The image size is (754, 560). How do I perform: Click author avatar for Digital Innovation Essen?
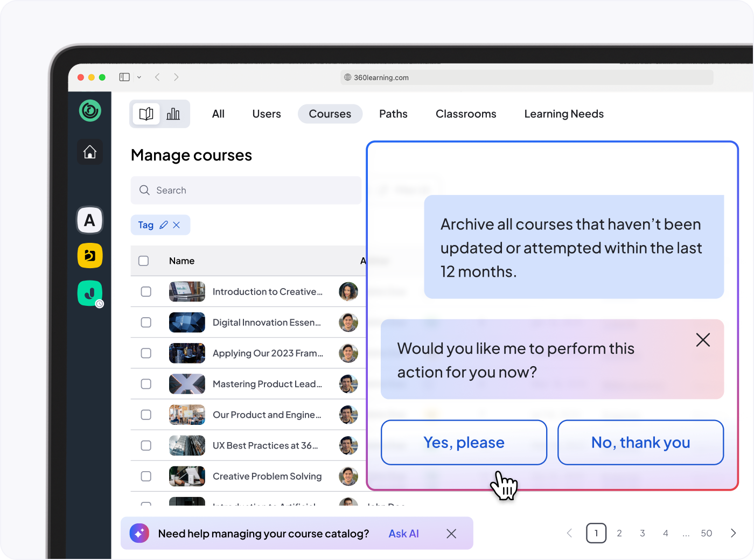(x=348, y=322)
